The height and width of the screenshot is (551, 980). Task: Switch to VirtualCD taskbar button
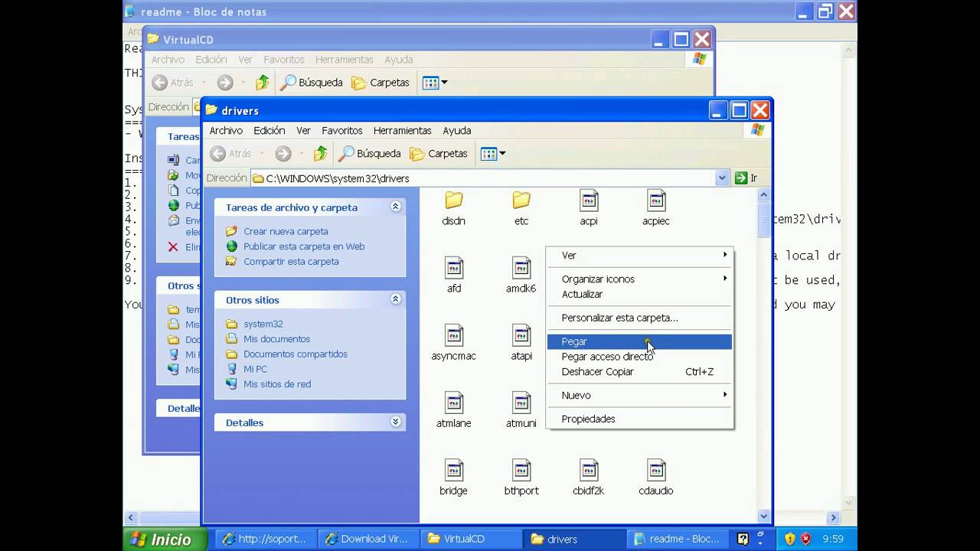tap(470, 539)
